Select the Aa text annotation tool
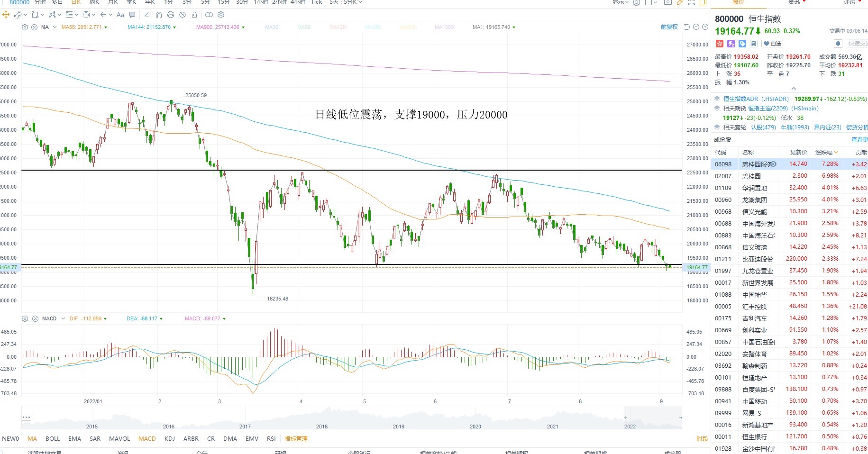The image size is (868, 454). (x=120, y=15)
